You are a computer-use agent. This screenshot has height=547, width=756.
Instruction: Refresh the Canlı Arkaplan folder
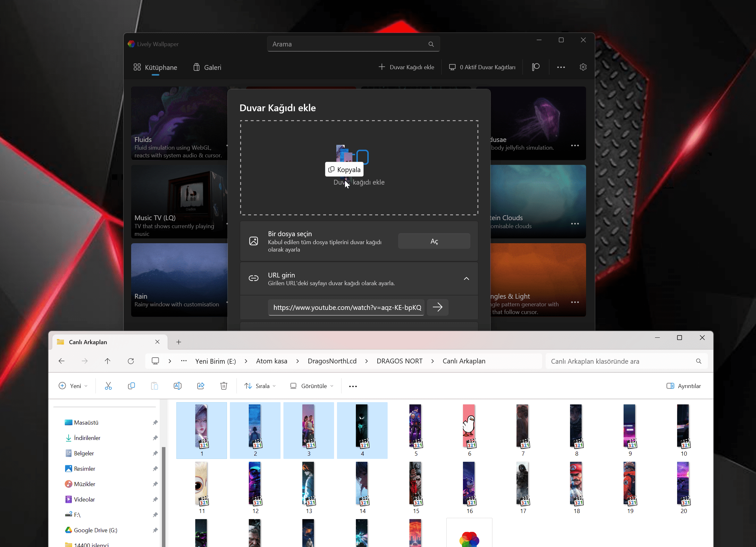(x=131, y=361)
